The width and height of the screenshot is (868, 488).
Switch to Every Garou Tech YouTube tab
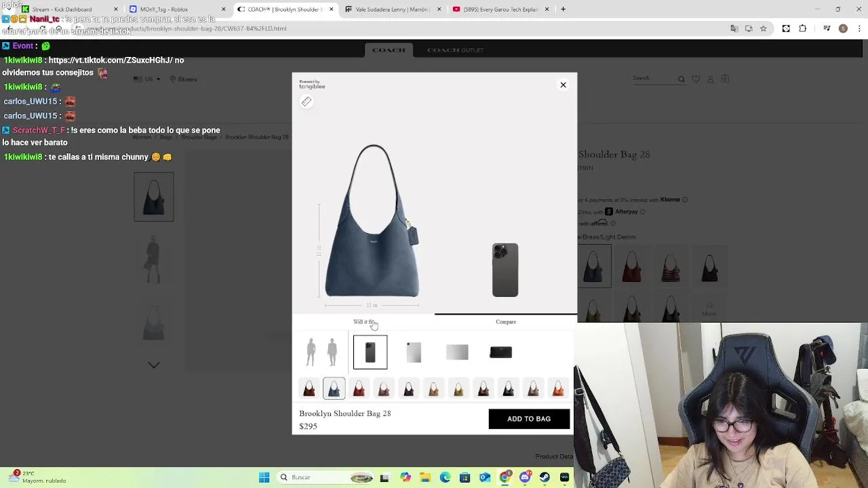(x=500, y=9)
